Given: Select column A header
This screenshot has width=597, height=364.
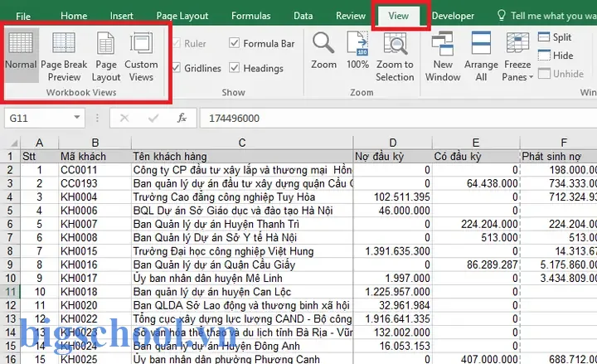Looking at the screenshot, I should [x=39, y=143].
